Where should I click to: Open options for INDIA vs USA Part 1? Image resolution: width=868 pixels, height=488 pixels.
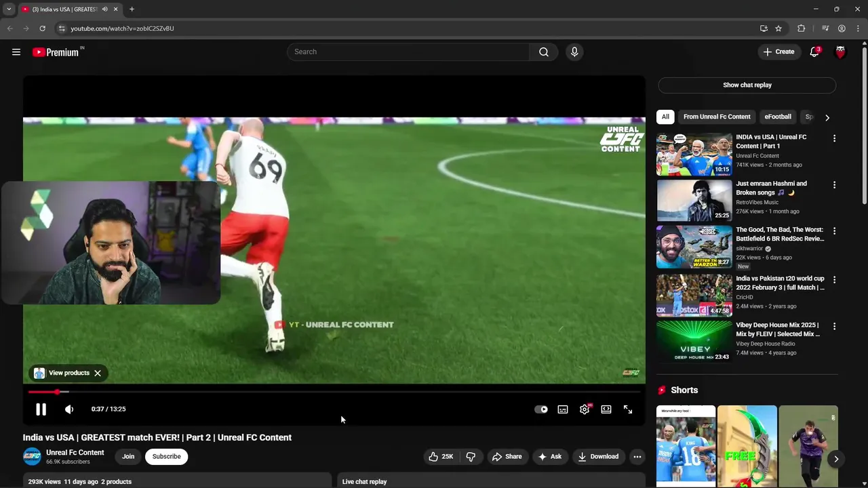[x=834, y=138]
